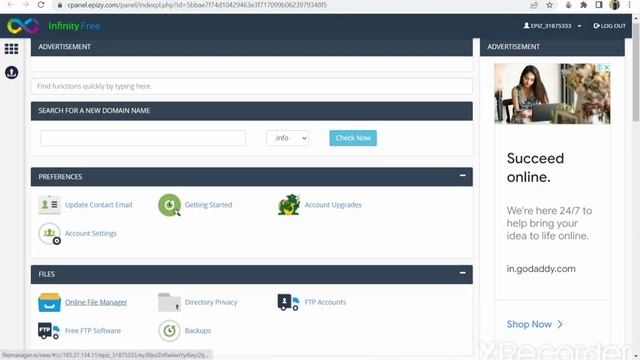Open the browser extensions puzzle icon

tap(584, 5)
